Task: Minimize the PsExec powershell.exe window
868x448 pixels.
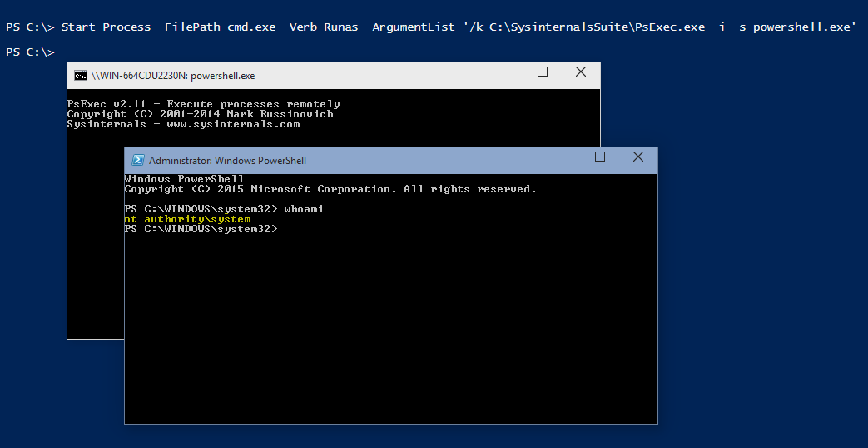Action: coord(504,72)
